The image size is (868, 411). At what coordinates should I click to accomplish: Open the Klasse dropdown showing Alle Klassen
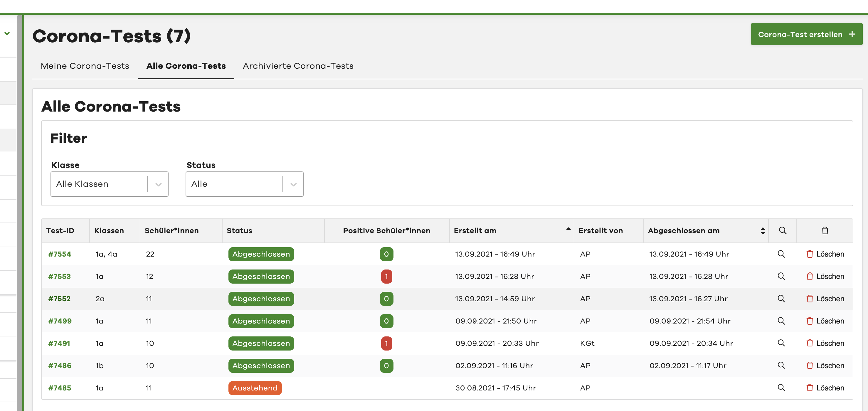click(109, 184)
